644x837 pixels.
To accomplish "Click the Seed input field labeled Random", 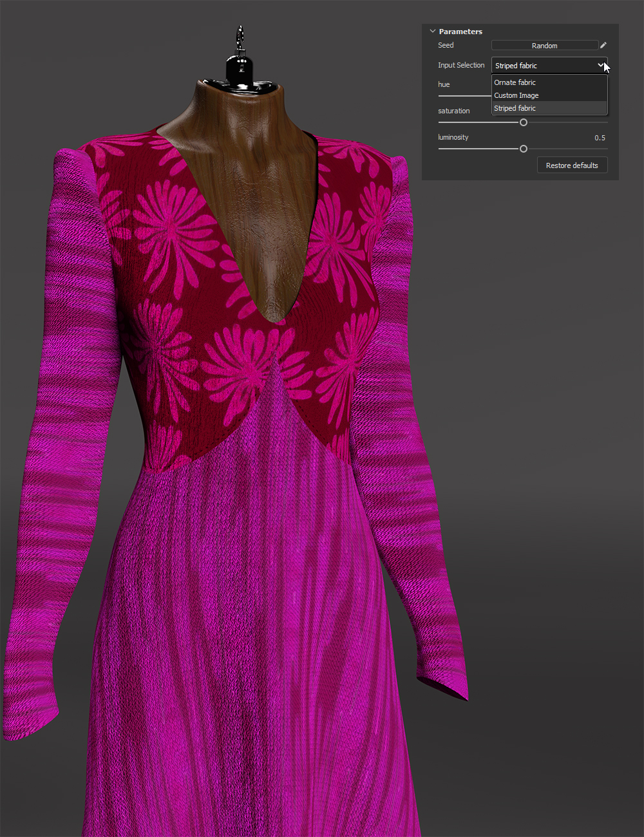I will pyautogui.click(x=544, y=45).
